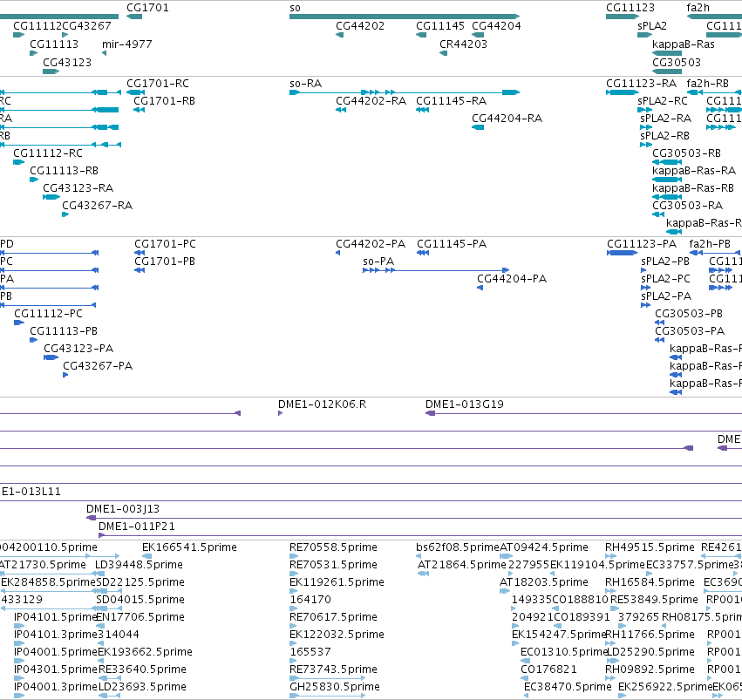Select the CG11113-RB transcript label
The width and height of the screenshot is (742, 700).
coord(64,170)
